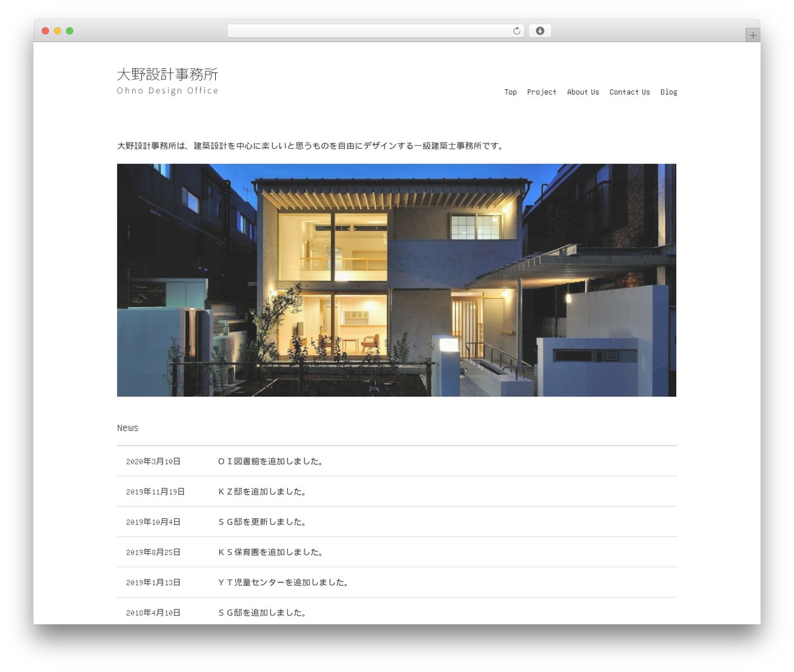Minimize the window with the yellow button
The width and height of the screenshot is (794, 672).
(57, 31)
